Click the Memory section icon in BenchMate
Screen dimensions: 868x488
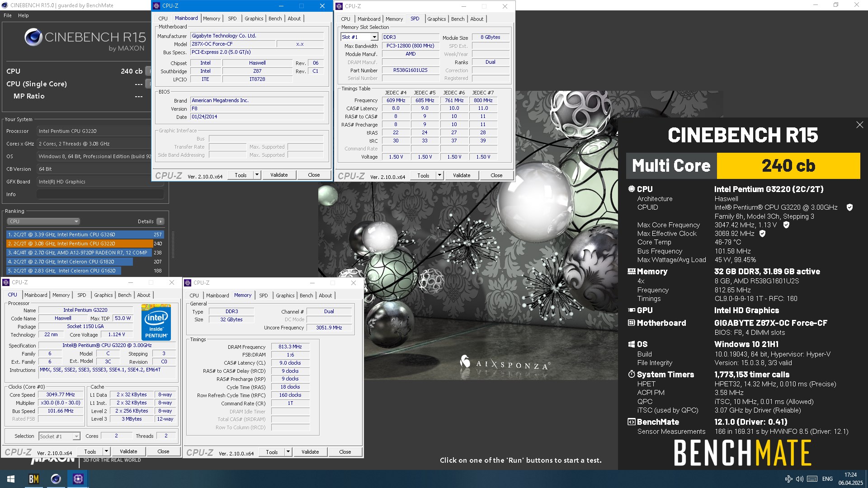(632, 272)
